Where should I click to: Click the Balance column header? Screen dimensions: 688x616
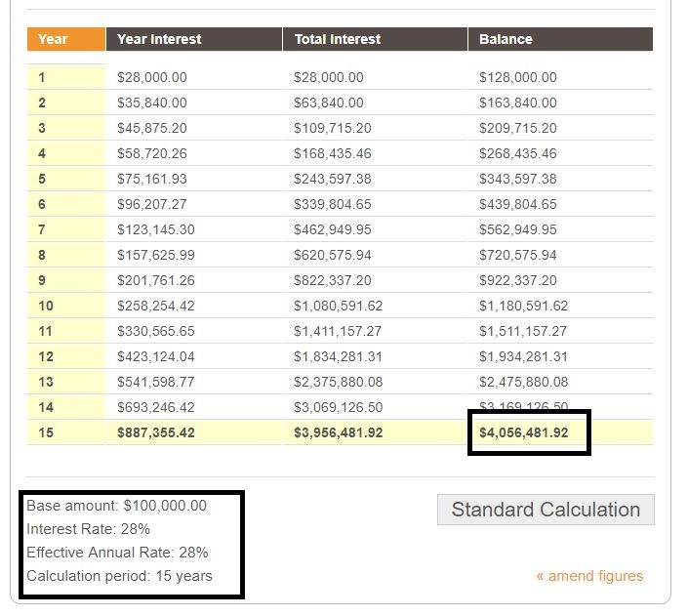coord(560,39)
